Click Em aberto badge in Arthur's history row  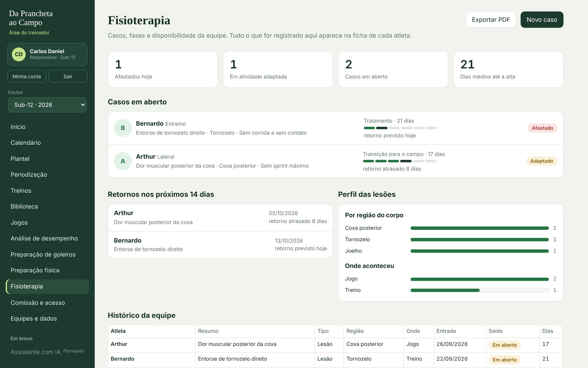coord(505,345)
